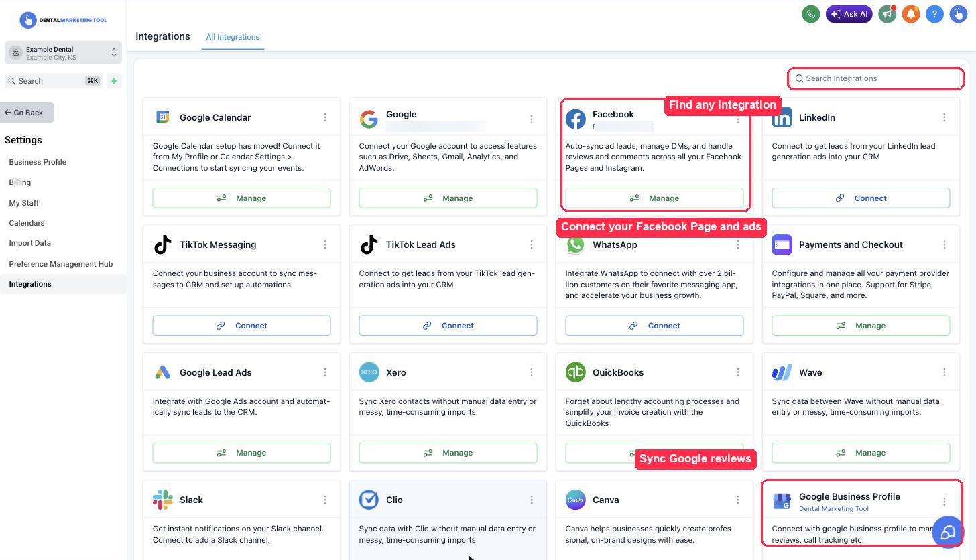Open the live chat support bubble

[x=947, y=533]
